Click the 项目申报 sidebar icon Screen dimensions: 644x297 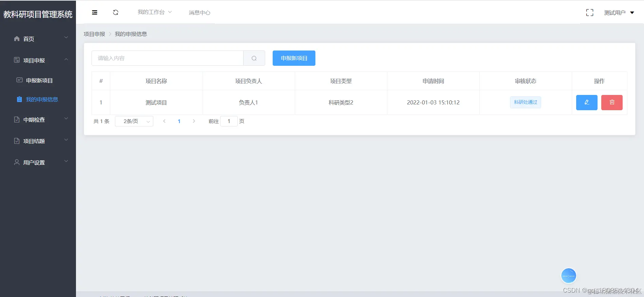pos(17,60)
